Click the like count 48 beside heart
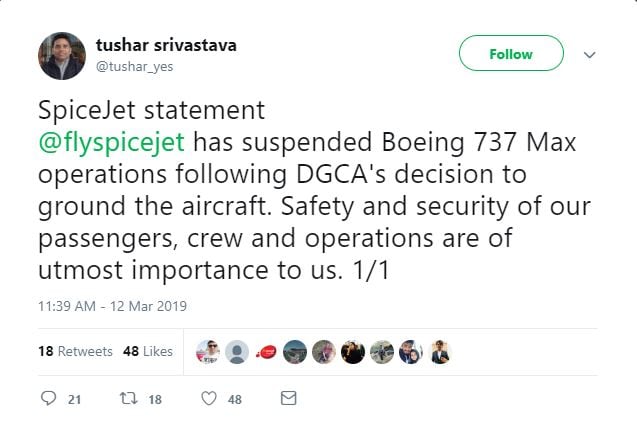This screenshot has height=424, width=637. coord(235,399)
